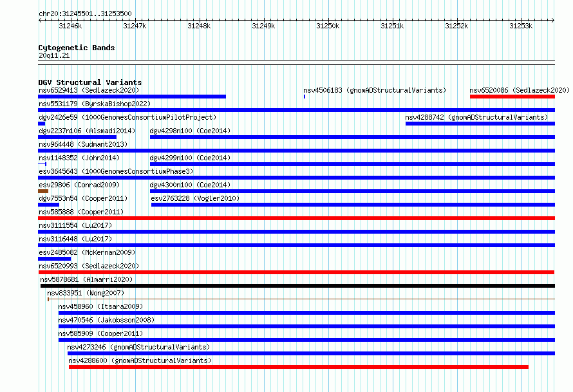Click the 31250k ruler position
This screenshot has width=573, height=392.
[x=328, y=26]
